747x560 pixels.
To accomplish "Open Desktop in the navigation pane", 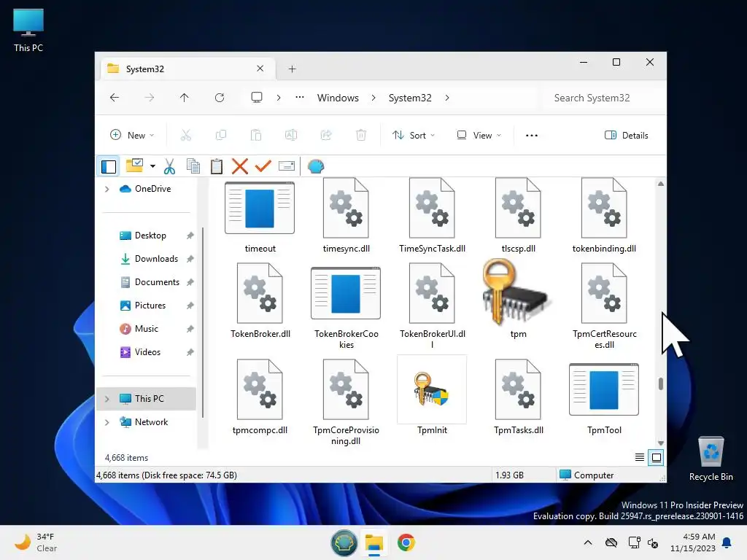I will tap(150, 236).
